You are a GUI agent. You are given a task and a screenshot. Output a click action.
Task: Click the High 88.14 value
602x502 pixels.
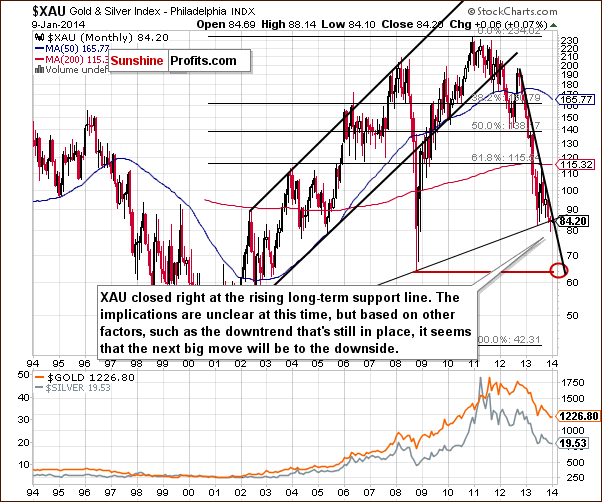pos(289,25)
